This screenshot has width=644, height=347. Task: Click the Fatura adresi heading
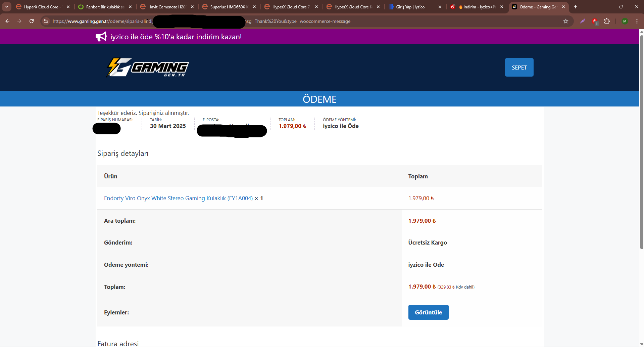118,343
